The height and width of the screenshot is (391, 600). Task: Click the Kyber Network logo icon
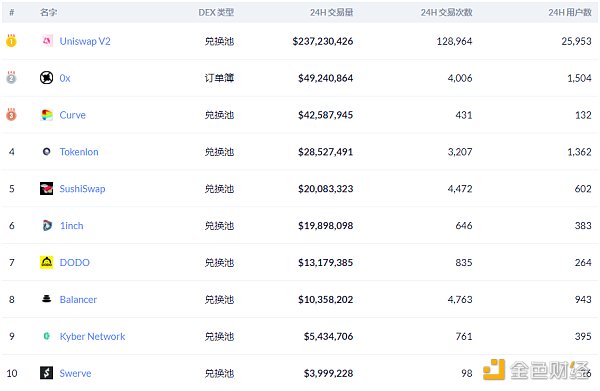pos(47,336)
